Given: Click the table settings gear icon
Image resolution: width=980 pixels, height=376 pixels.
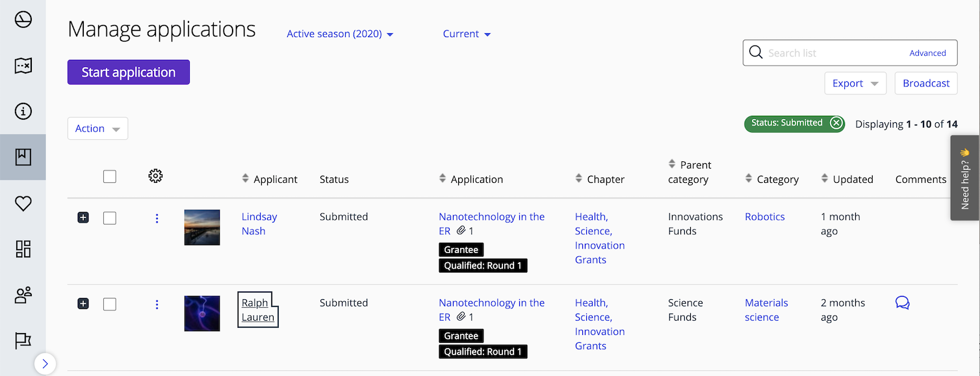Looking at the screenshot, I should pyautogui.click(x=155, y=176).
